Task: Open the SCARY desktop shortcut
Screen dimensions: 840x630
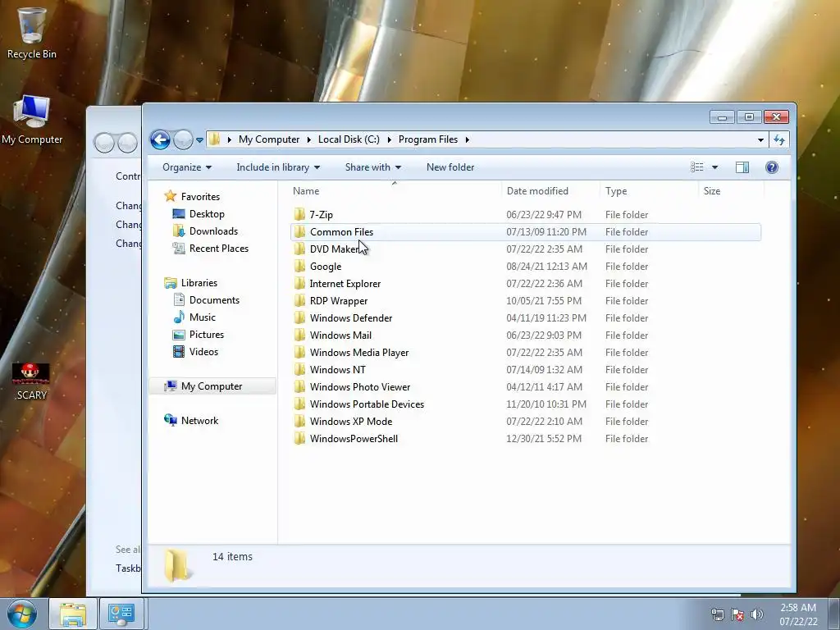Action: (x=31, y=381)
